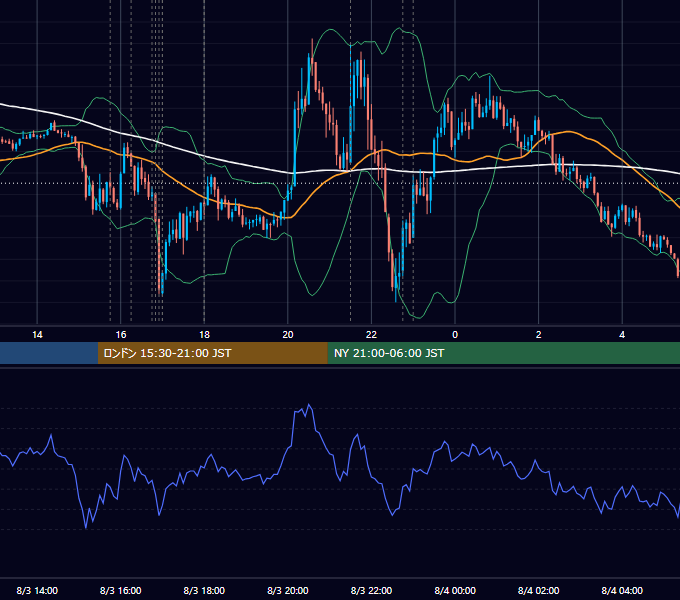
Task: Click the 22 hour label on price chart axis
Action: click(x=371, y=335)
